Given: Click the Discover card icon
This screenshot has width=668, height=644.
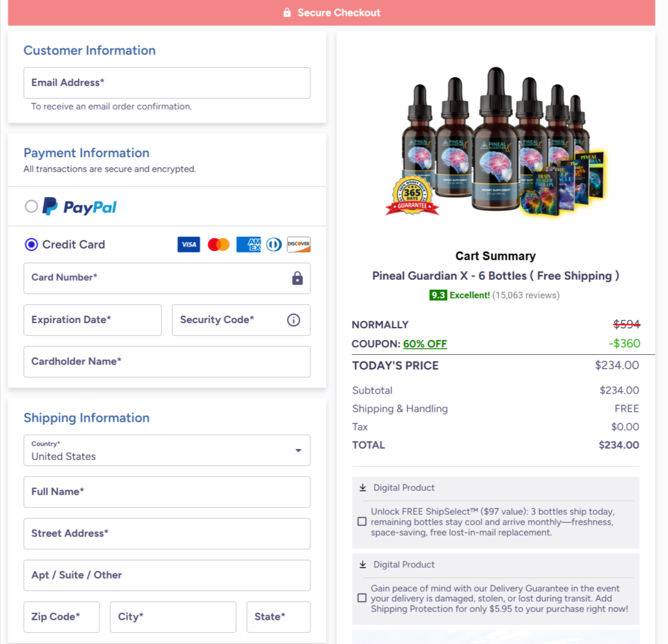Looking at the screenshot, I should tap(299, 245).
